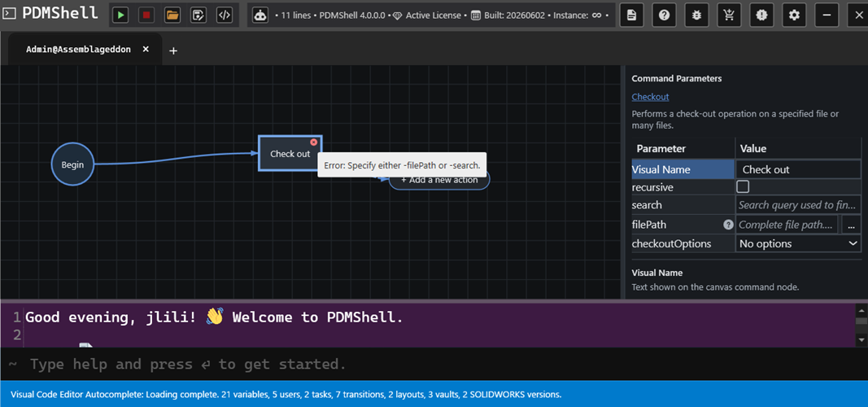Click the calendar Built date icon
Screen dimensions: 868x407
pyautogui.click(x=476, y=15)
